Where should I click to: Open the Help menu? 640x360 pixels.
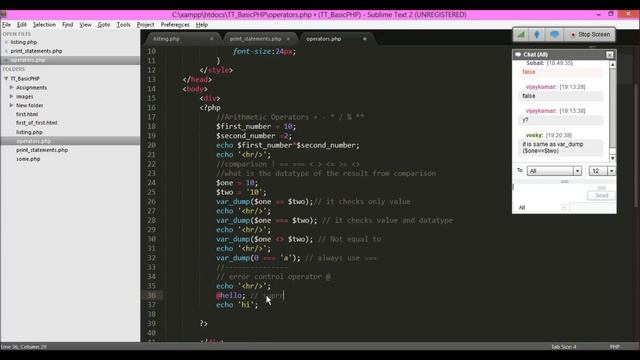point(202,25)
